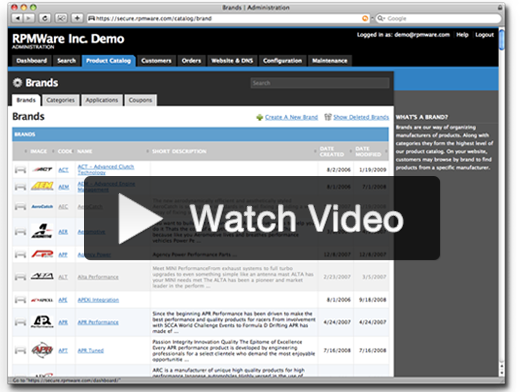Sort by the Date Modified column header
The image size is (520, 392).
(368, 151)
